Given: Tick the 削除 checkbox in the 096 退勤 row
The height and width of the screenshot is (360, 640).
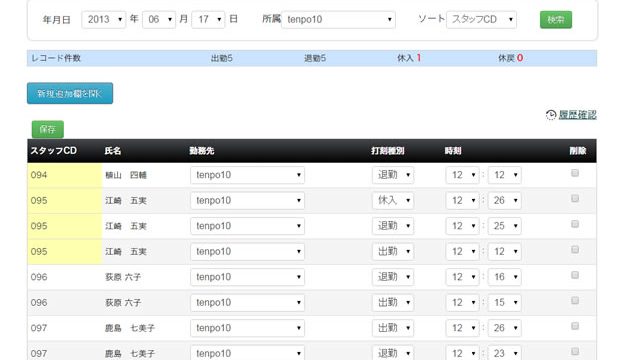Looking at the screenshot, I should 575,275.
